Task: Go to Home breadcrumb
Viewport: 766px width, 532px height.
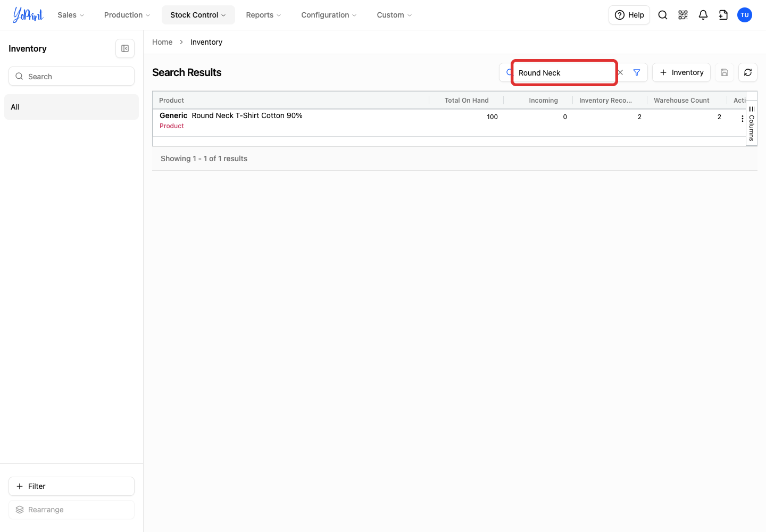Action: [162, 42]
